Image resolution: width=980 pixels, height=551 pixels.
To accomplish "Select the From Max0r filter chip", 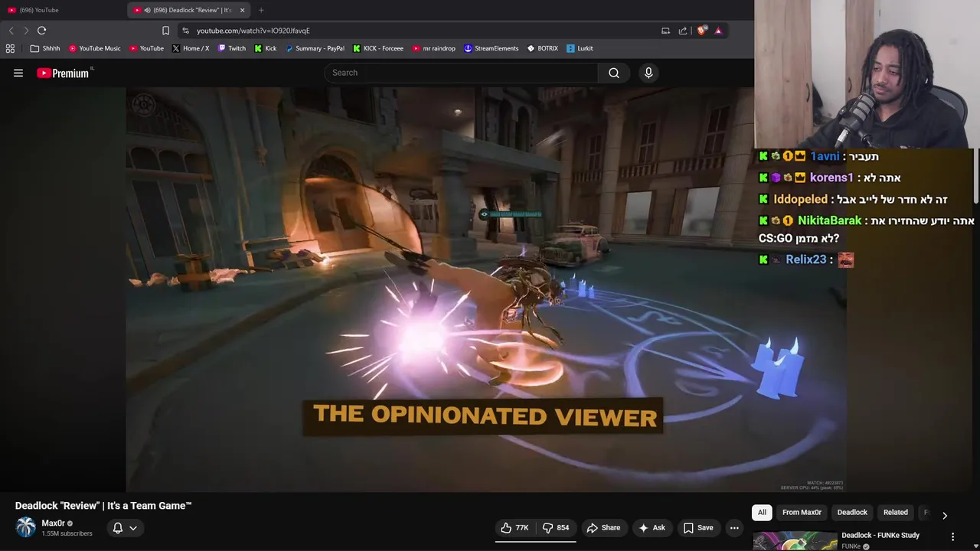I will click(802, 513).
